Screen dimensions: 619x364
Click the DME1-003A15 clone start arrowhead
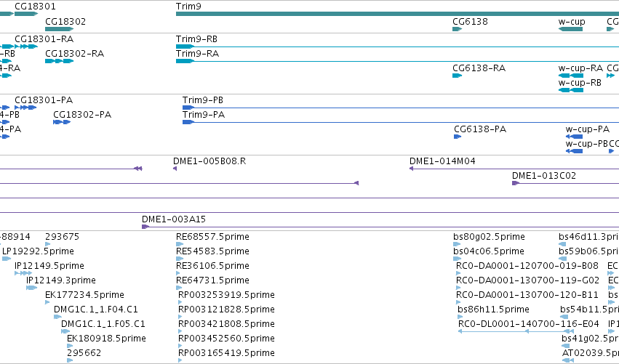point(145,227)
